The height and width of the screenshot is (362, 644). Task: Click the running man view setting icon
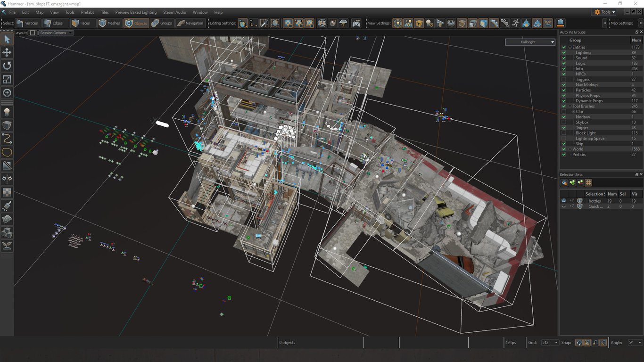(515, 23)
